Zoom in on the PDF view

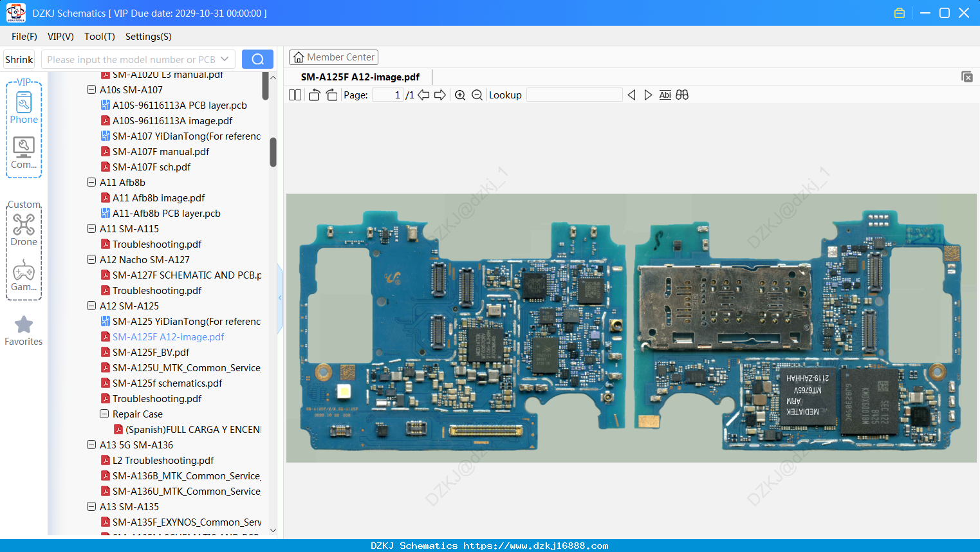460,95
